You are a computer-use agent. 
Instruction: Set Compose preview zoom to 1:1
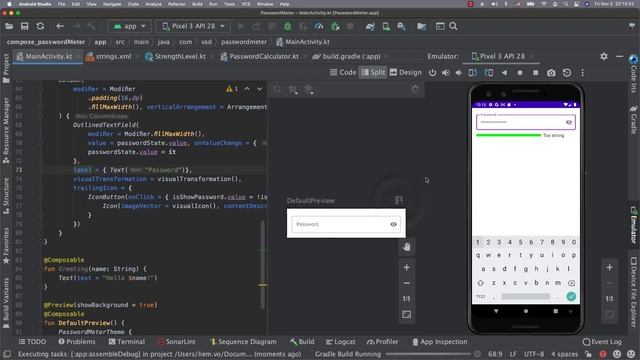point(407,299)
